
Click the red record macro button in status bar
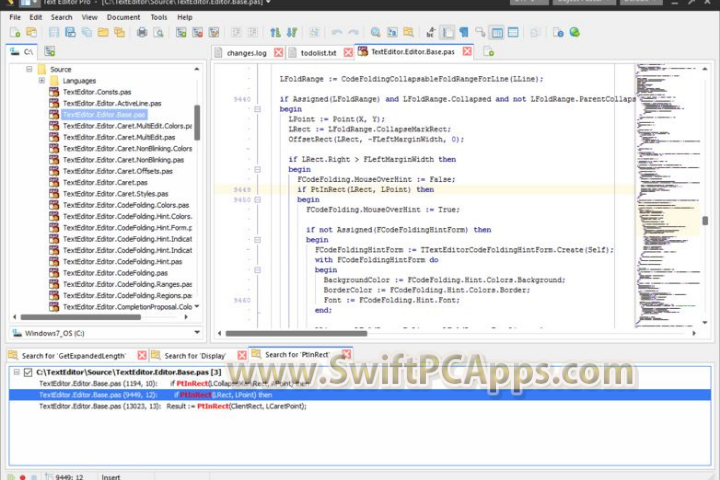22,477
